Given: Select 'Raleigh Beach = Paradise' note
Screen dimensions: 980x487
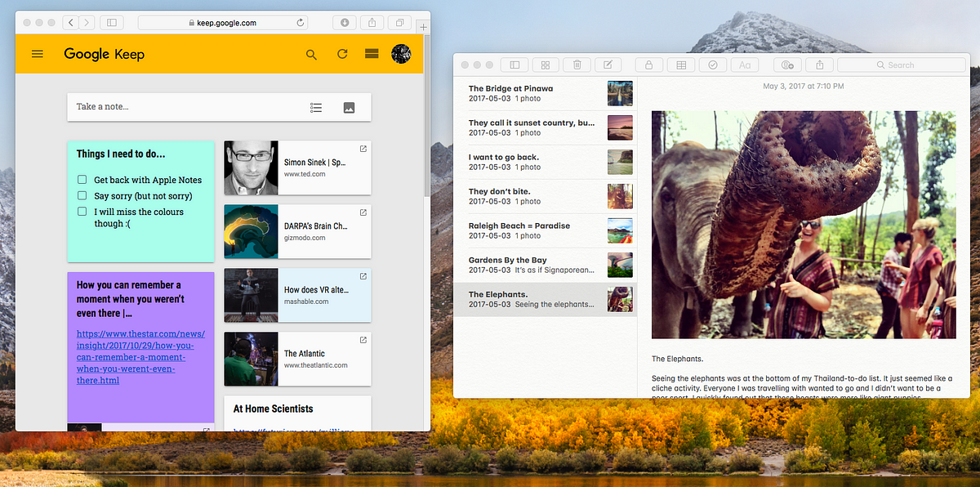Looking at the screenshot, I should coord(545,230).
